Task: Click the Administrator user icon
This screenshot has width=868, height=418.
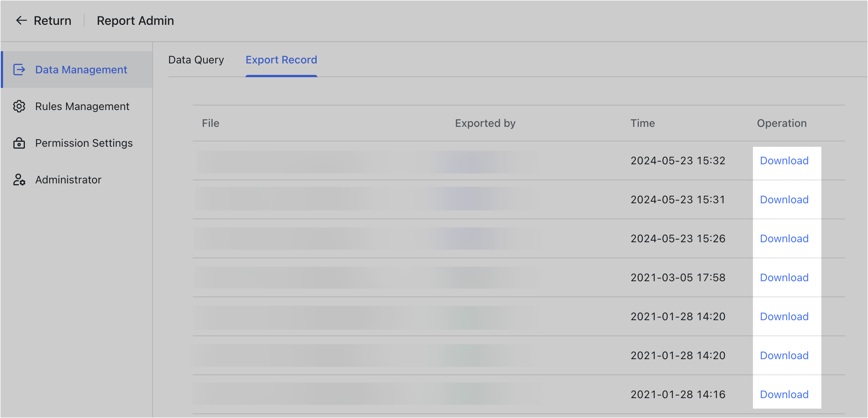Action: [x=19, y=180]
